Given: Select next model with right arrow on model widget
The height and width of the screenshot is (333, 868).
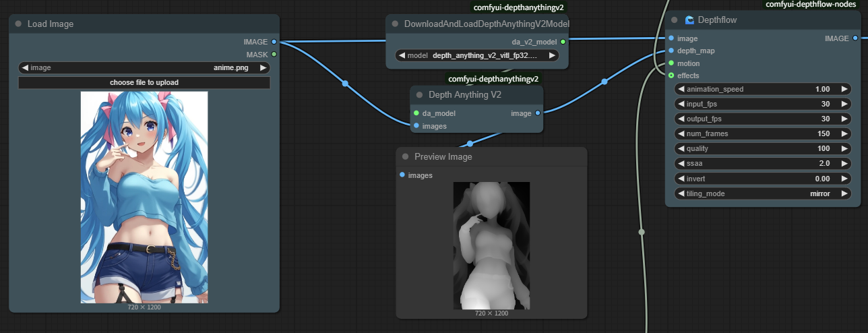Looking at the screenshot, I should pyautogui.click(x=552, y=55).
